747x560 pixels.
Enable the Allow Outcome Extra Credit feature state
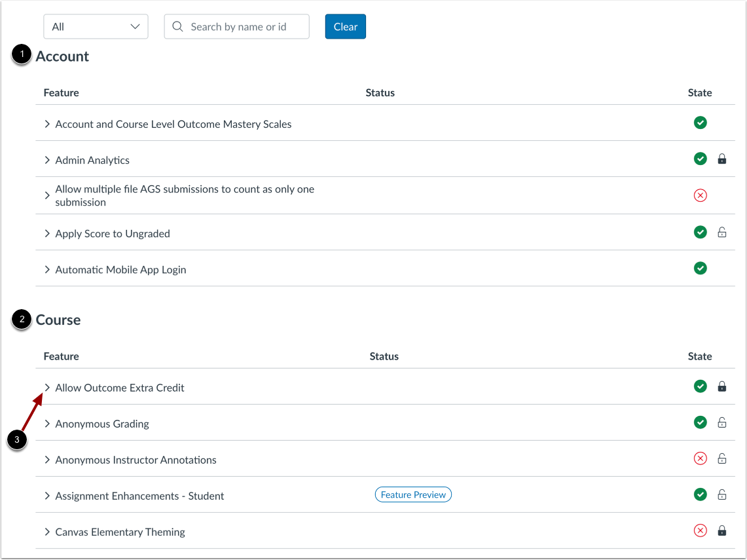(700, 386)
